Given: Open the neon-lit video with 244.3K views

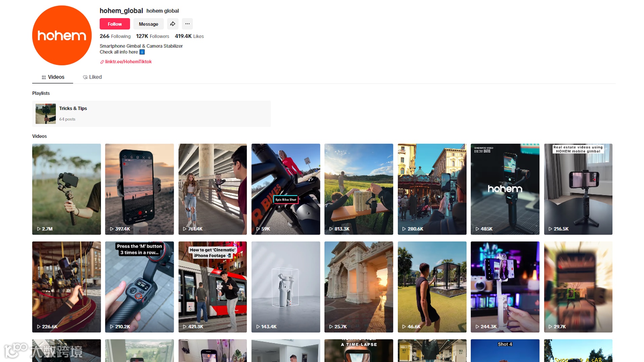Looking at the screenshot, I should (x=505, y=287).
